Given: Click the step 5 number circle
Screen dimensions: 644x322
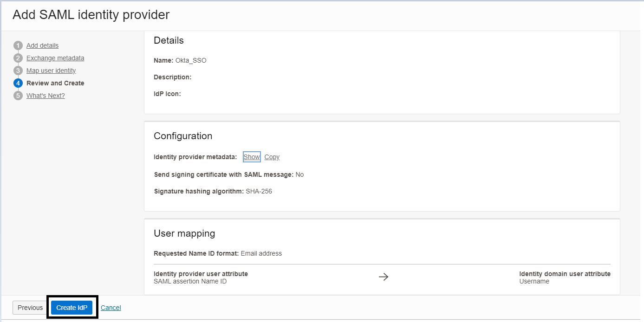Looking at the screenshot, I should pos(18,96).
